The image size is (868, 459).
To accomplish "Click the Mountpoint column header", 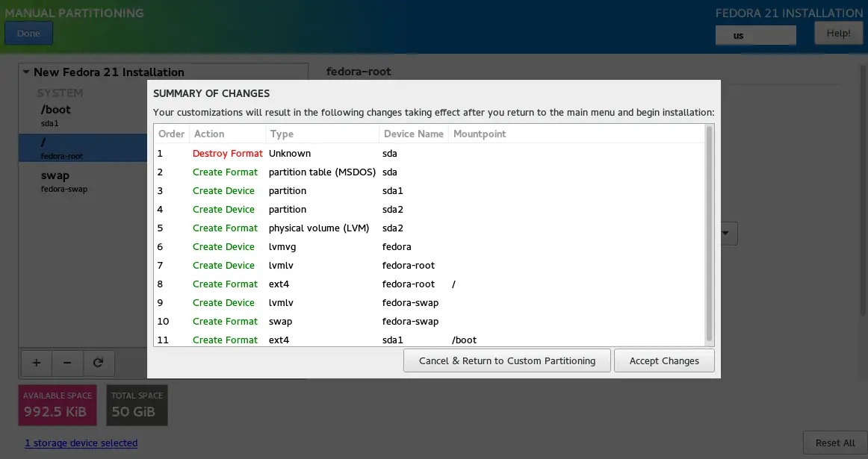I will coord(576,134).
